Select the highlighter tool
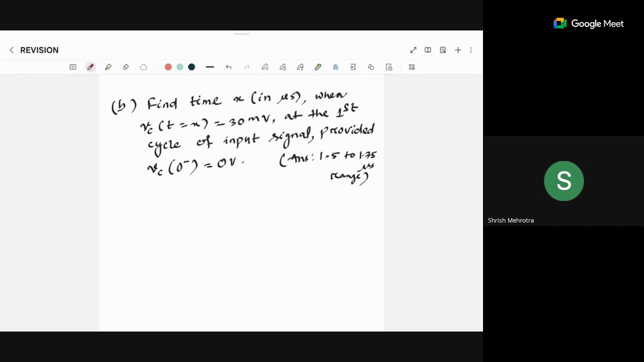The width and height of the screenshot is (644, 362). point(108,67)
